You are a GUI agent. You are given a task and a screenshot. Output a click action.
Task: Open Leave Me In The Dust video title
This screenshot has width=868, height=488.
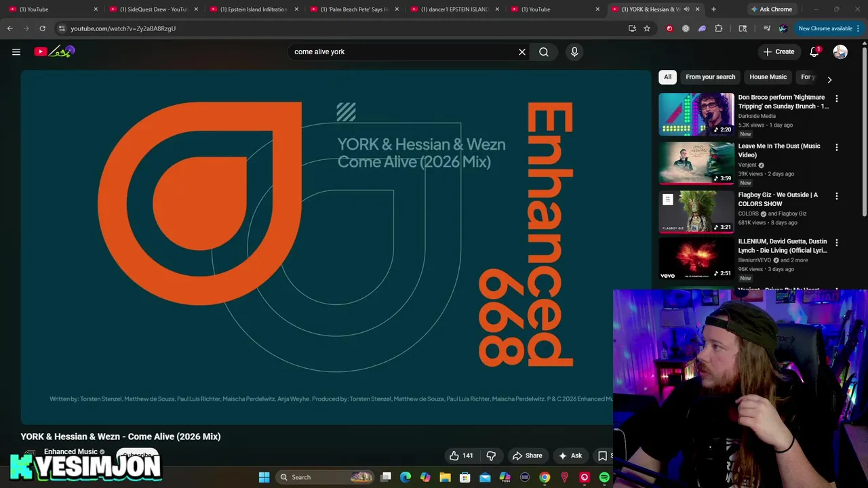tap(779, 150)
